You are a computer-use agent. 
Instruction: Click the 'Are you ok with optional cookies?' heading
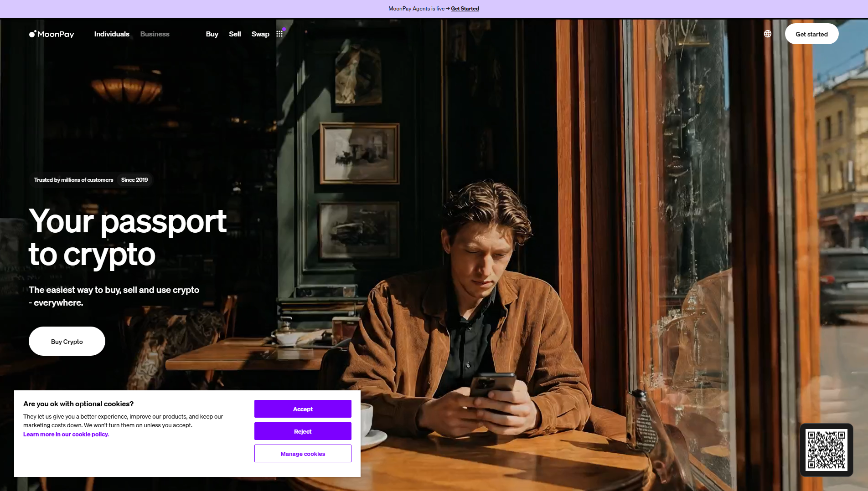[x=78, y=404]
